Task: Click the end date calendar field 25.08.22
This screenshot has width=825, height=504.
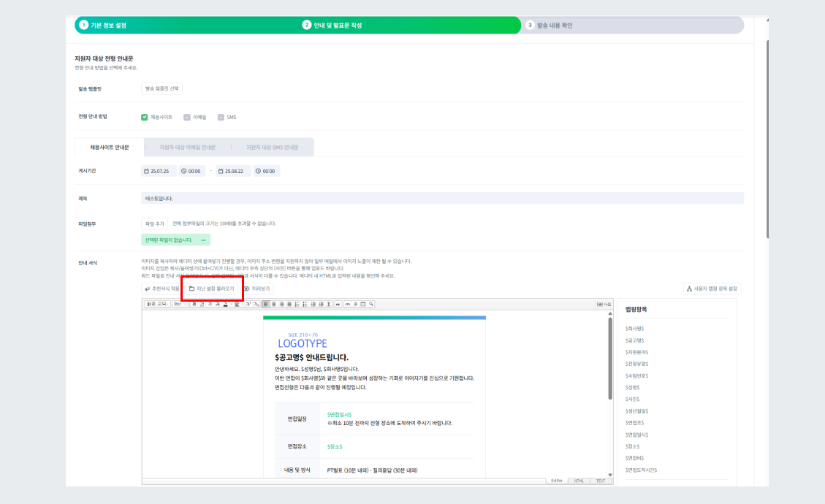Action: point(234,171)
